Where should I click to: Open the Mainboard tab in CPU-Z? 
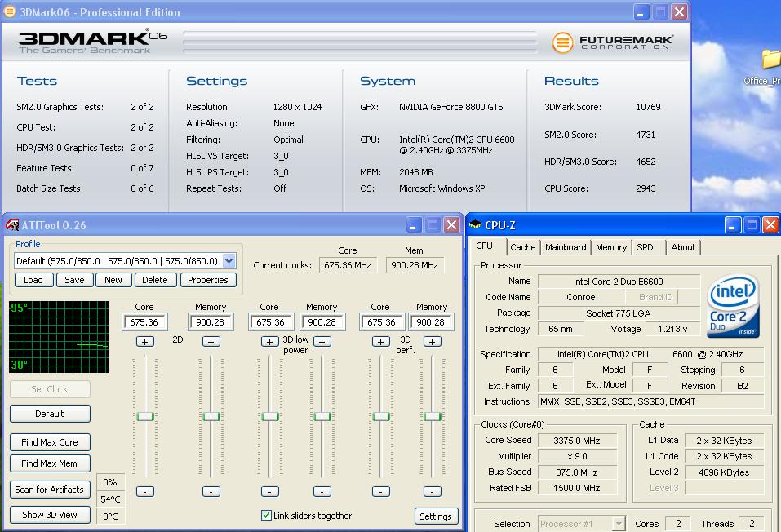pyautogui.click(x=566, y=247)
